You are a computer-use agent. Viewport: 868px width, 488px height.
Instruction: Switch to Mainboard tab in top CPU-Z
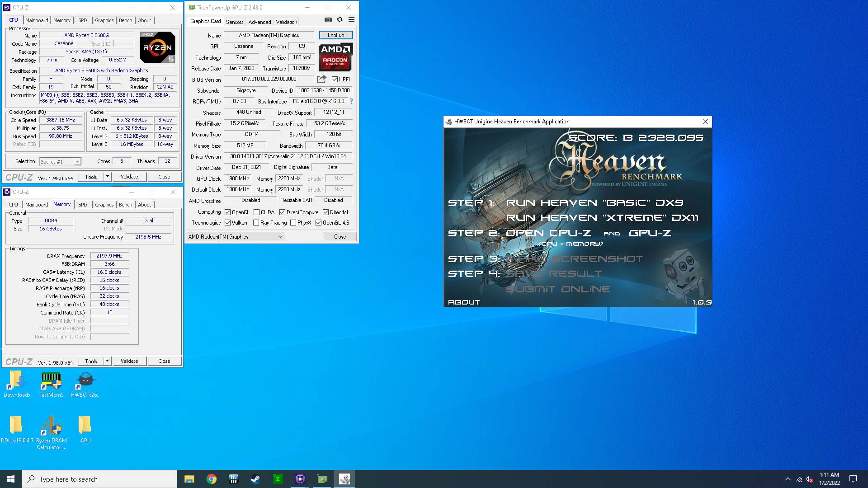pyautogui.click(x=37, y=20)
